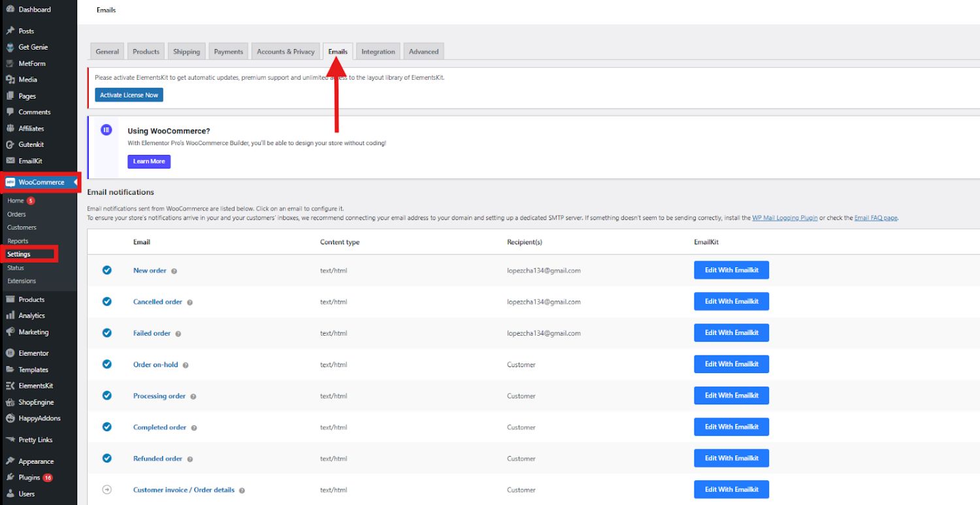The width and height of the screenshot is (980, 505).
Task: Edit New order with Emailkit
Action: click(731, 270)
